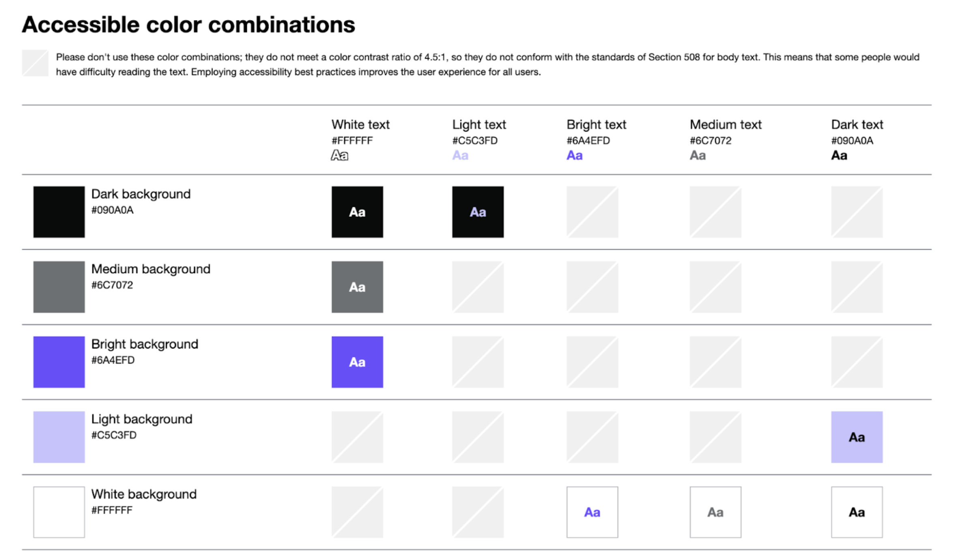Click Dark text on Light background sample
962x560 pixels.
point(857,437)
